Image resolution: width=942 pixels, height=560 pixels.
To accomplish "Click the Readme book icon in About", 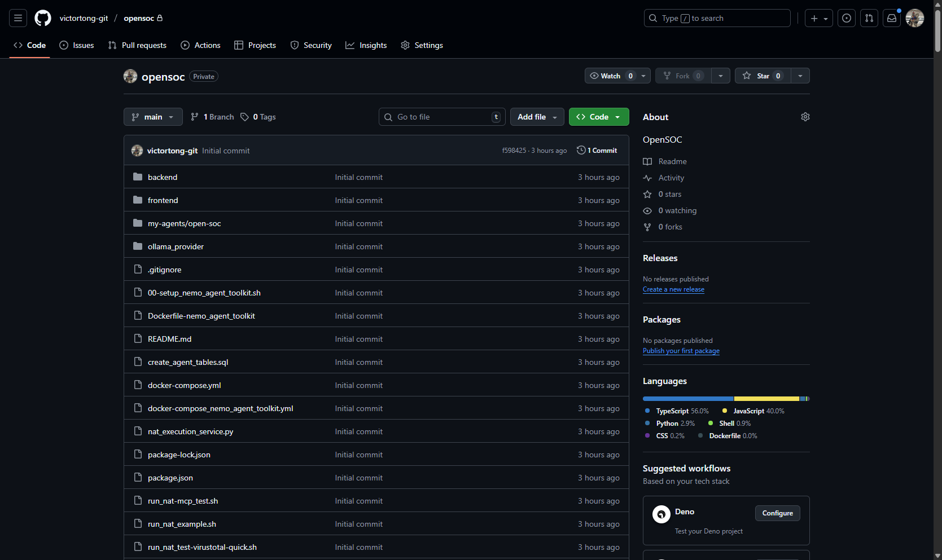I will [647, 161].
